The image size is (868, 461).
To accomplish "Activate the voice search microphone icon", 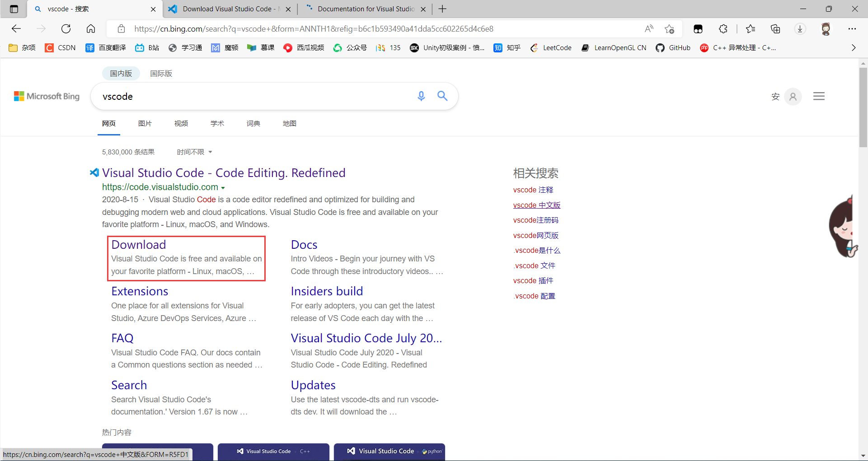I will [421, 96].
